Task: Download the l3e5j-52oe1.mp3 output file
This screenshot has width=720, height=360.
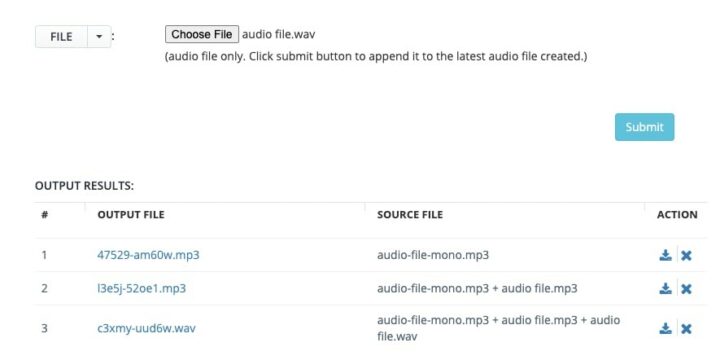Action: tap(665, 288)
